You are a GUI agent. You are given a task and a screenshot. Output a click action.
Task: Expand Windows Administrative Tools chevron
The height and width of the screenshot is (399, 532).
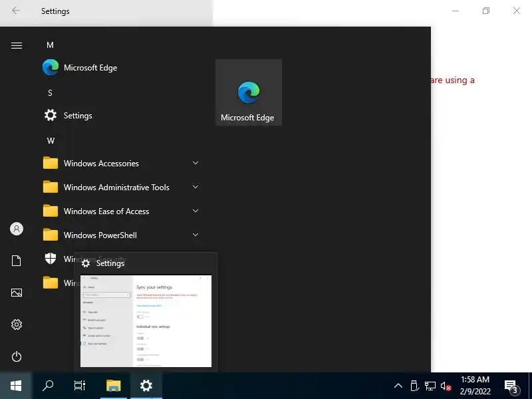coord(196,187)
